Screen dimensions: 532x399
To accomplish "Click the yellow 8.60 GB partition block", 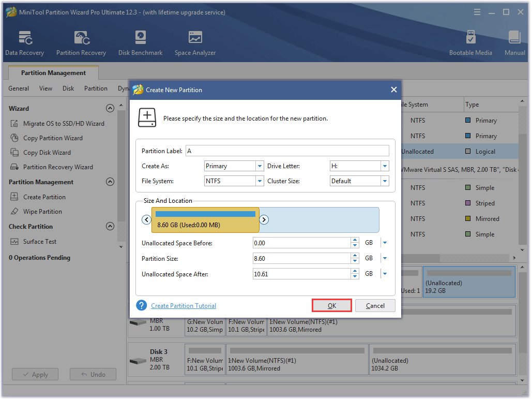I will tap(205, 220).
